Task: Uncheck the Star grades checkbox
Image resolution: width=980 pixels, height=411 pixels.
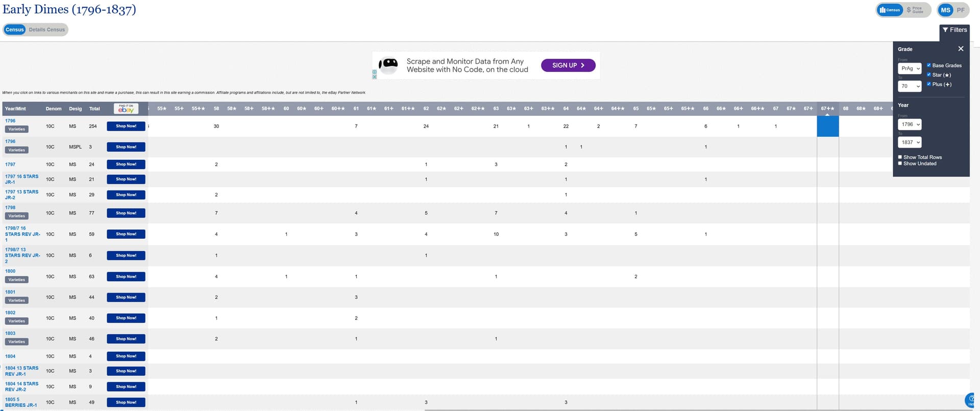Action: (929, 75)
